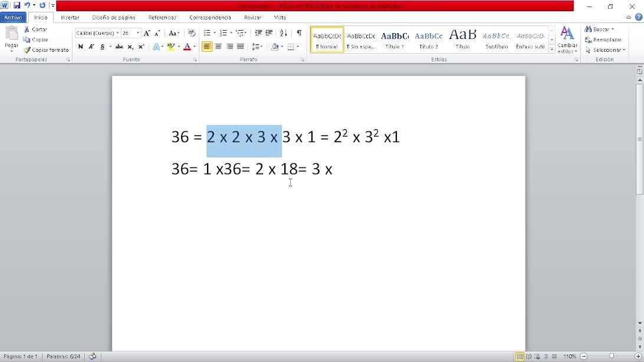Clear formatting with the eraser icon

tap(192, 33)
